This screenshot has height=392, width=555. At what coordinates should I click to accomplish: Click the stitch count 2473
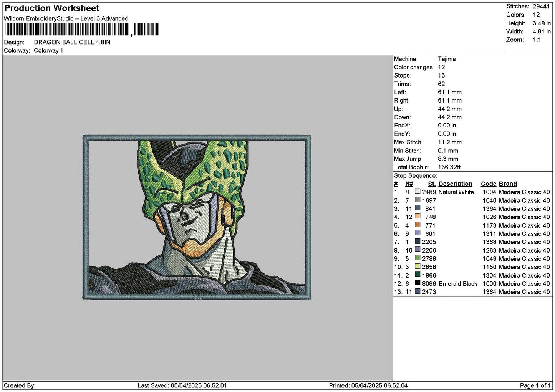(x=429, y=292)
